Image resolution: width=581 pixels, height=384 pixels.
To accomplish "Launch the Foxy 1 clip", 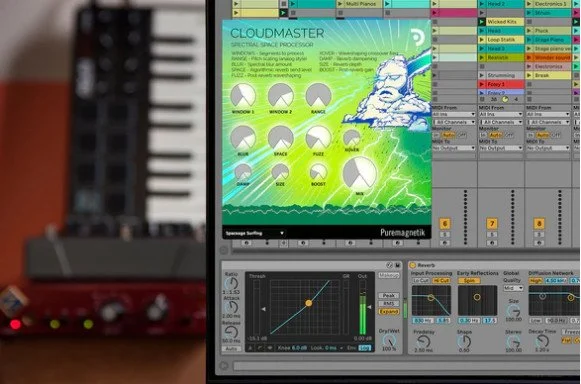I will click(x=482, y=84).
